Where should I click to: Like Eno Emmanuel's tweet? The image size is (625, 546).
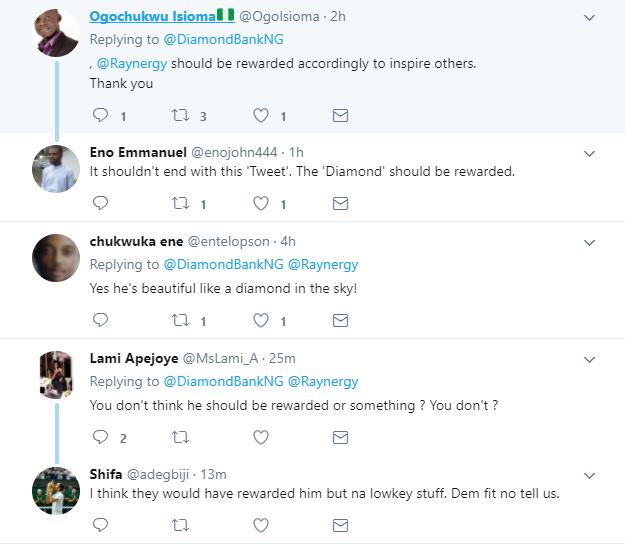(x=260, y=204)
